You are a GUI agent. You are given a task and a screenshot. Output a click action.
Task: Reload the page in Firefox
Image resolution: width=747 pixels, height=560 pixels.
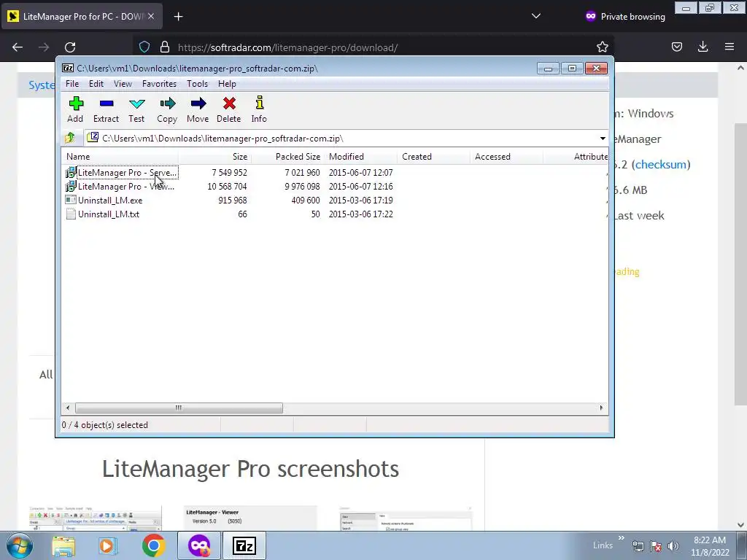click(70, 47)
